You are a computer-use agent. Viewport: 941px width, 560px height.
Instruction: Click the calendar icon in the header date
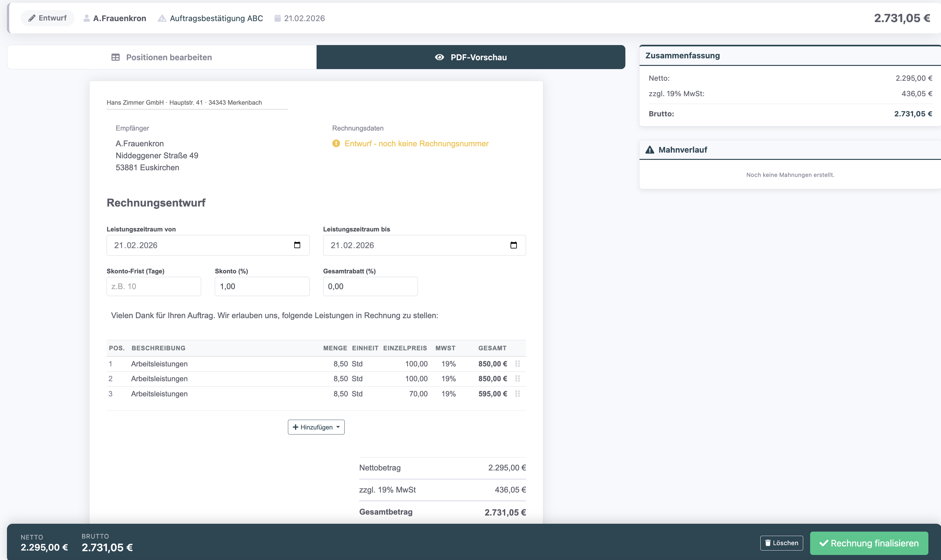click(277, 18)
